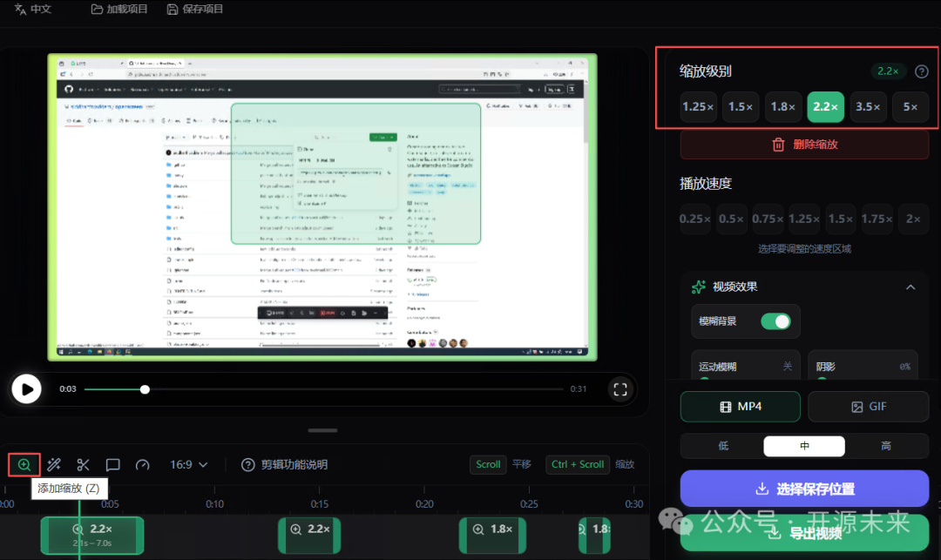Click 选择保存位置 to choose save location
Image resolution: width=941 pixels, height=560 pixels.
803,489
